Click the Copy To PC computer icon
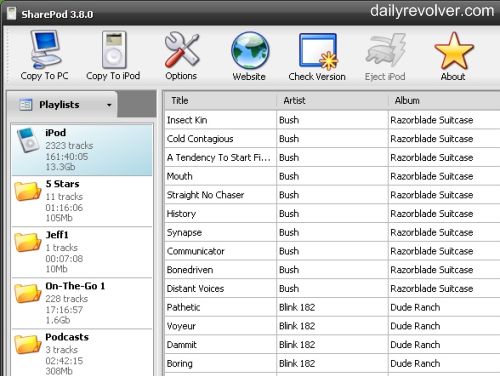The image size is (500, 376). coord(46,49)
